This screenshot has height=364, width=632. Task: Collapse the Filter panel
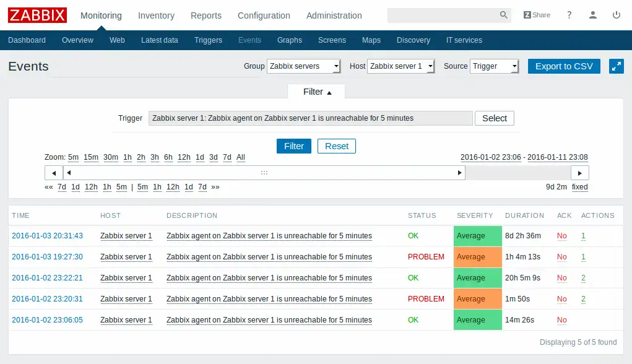[x=316, y=92]
